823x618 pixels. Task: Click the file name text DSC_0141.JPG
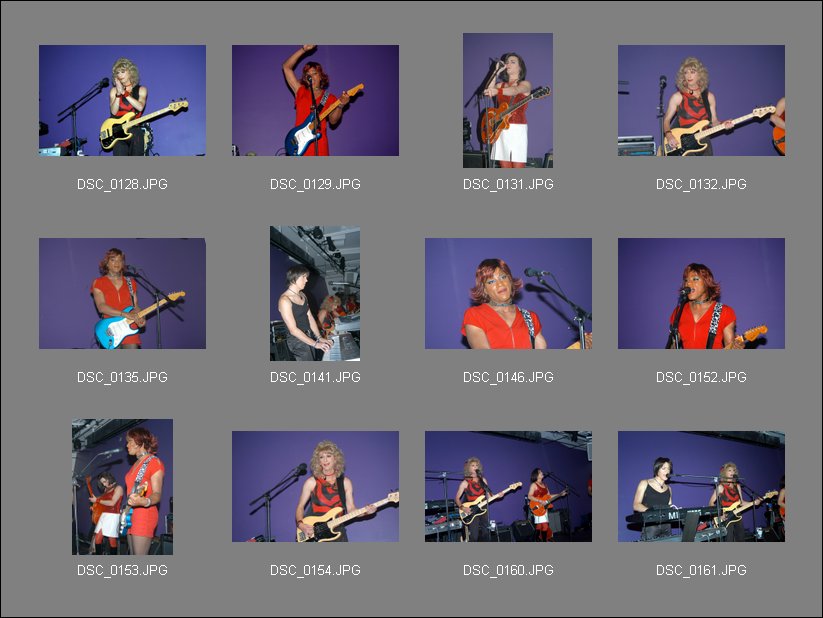[315, 377]
